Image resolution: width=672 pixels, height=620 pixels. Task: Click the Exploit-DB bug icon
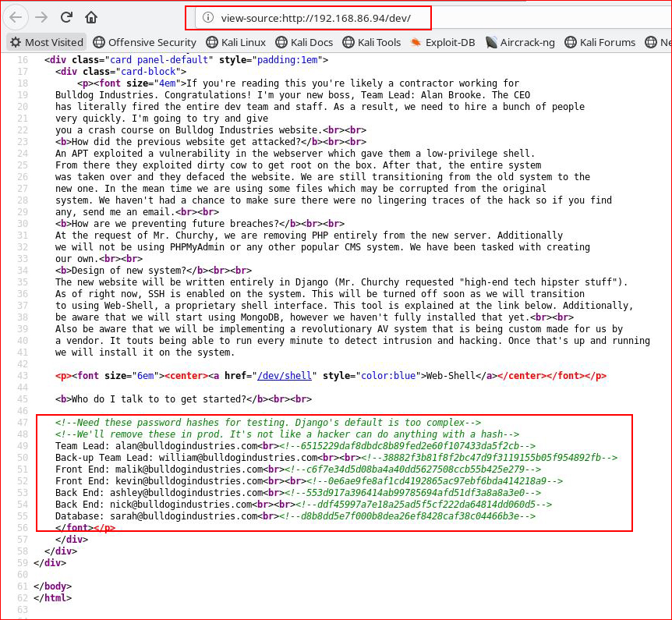(416, 42)
